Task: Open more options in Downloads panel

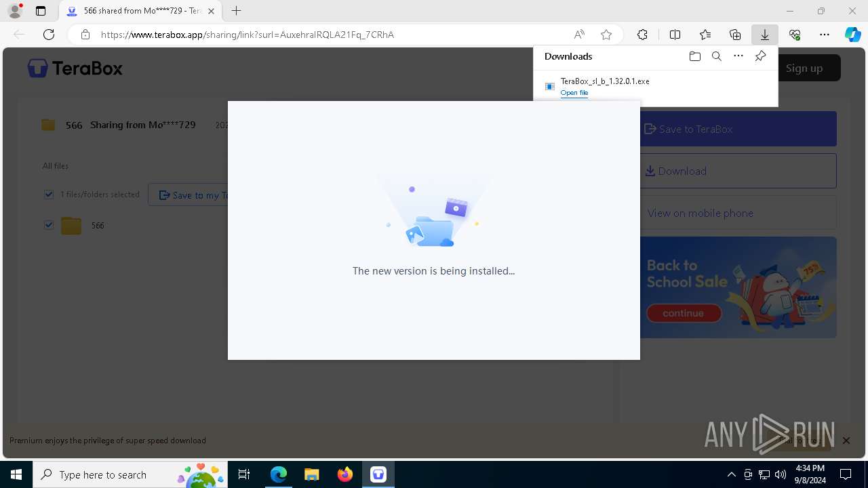Action: tap(738, 56)
